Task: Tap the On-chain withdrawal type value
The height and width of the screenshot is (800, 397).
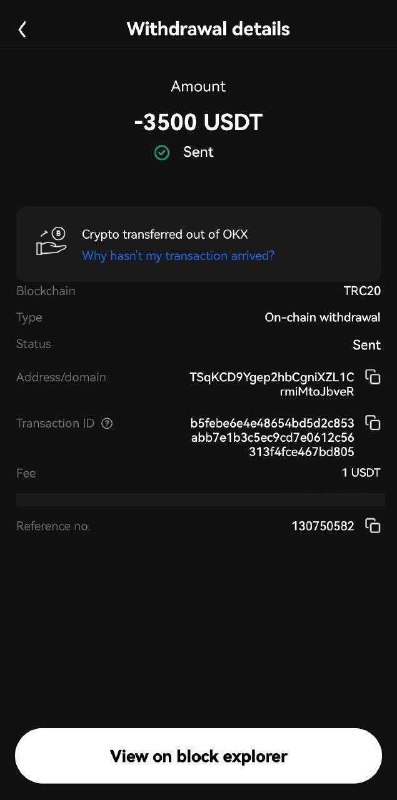Action: point(322,317)
